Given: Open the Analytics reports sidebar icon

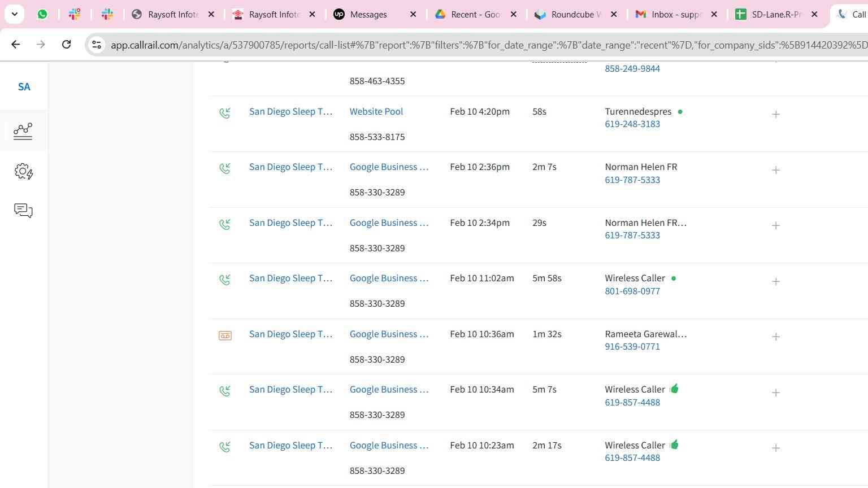Looking at the screenshot, I should coord(23,131).
